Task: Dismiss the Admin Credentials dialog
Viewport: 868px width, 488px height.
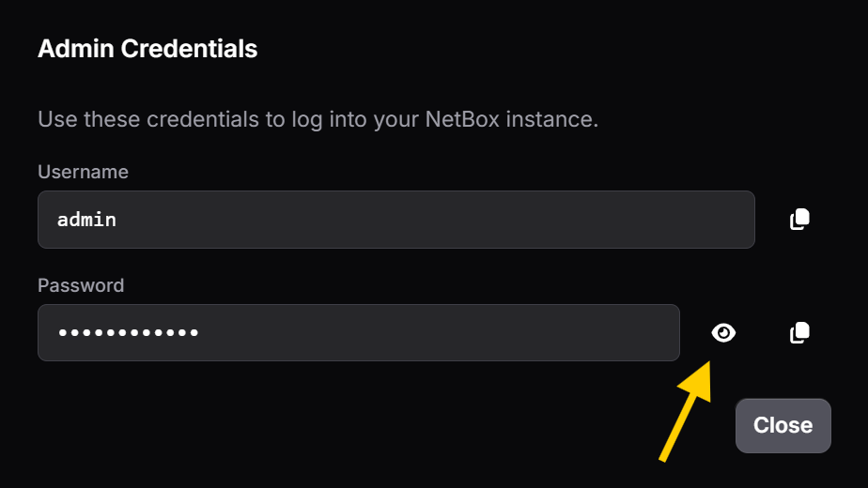Action: pos(783,425)
